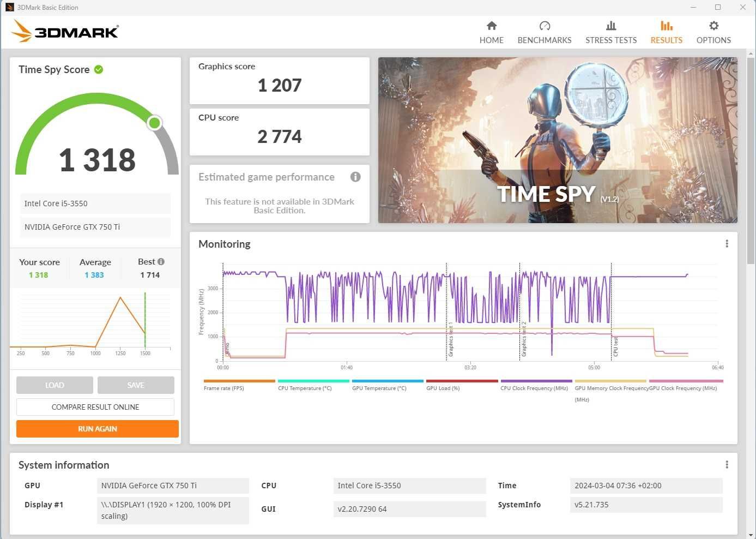Screen dimensions: 756x539
Task: Click the SAVE button
Action: point(136,385)
